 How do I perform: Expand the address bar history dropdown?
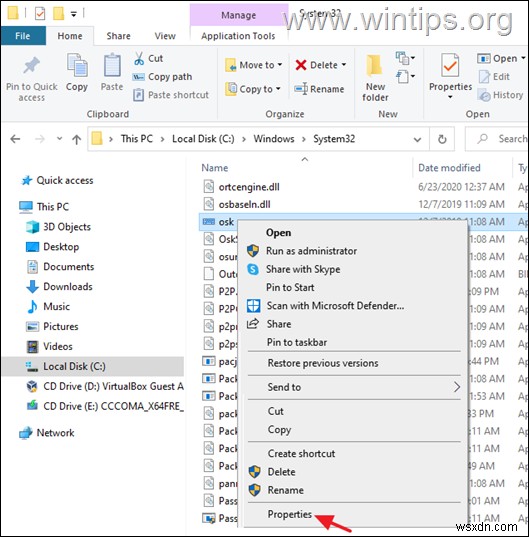[417, 139]
